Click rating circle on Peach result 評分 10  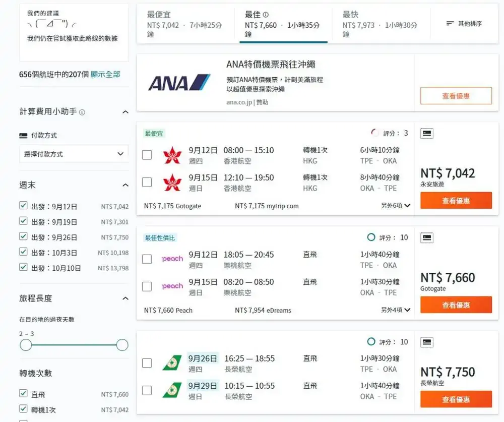coord(371,237)
